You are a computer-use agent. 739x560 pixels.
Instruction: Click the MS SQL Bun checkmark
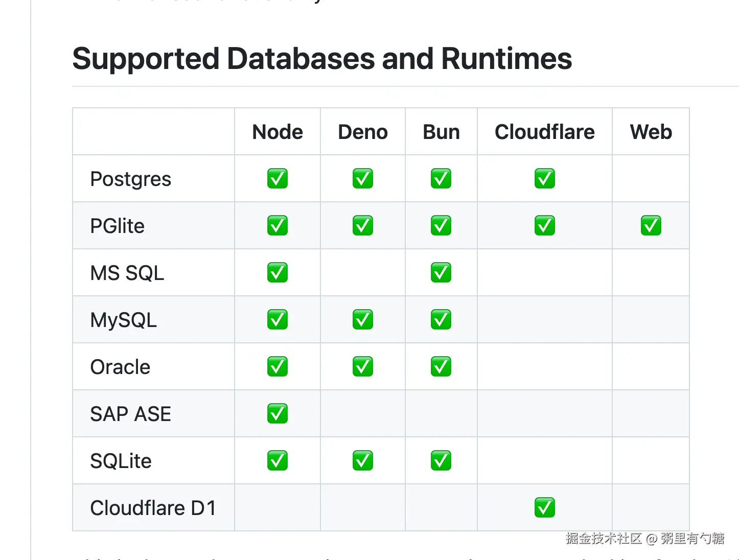click(441, 273)
